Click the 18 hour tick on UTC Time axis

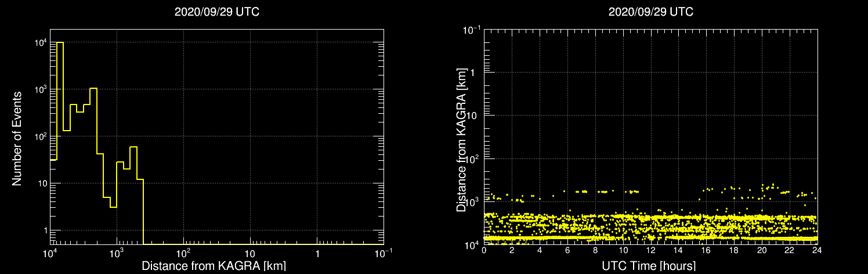[x=734, y=251]
